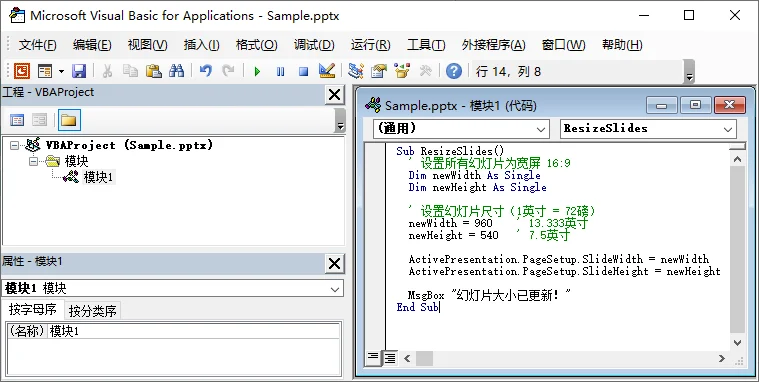Viewport: 759px width, 382px height.
Task: Open the 格式(O) menu
Action: click(256, 45)
